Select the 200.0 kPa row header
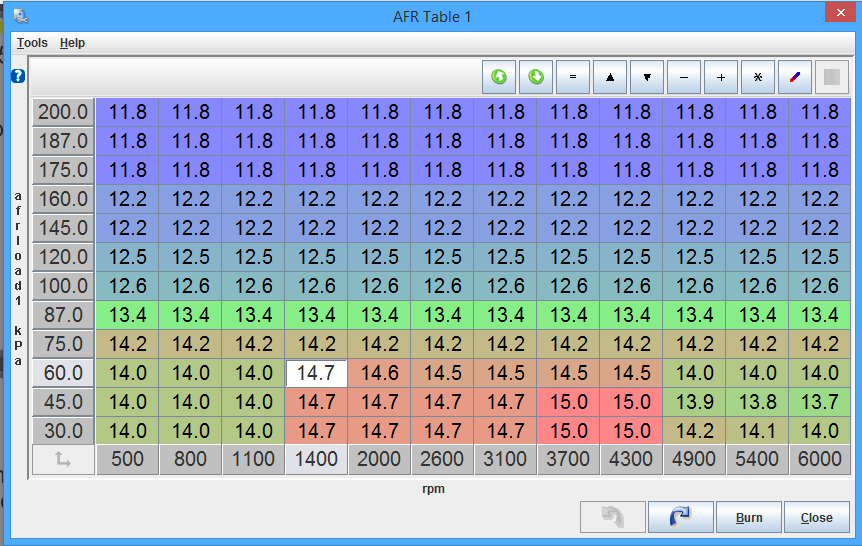 pos(63,112)
